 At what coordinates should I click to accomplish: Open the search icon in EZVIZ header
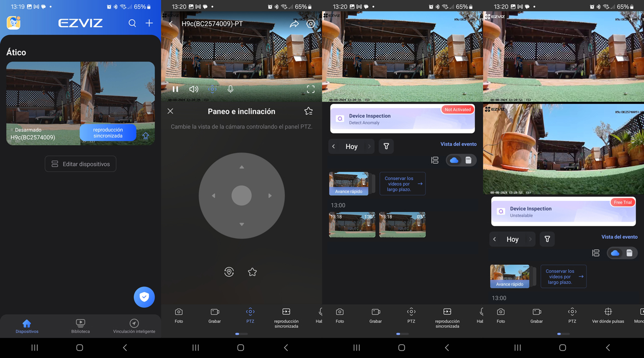coord(132,23)
